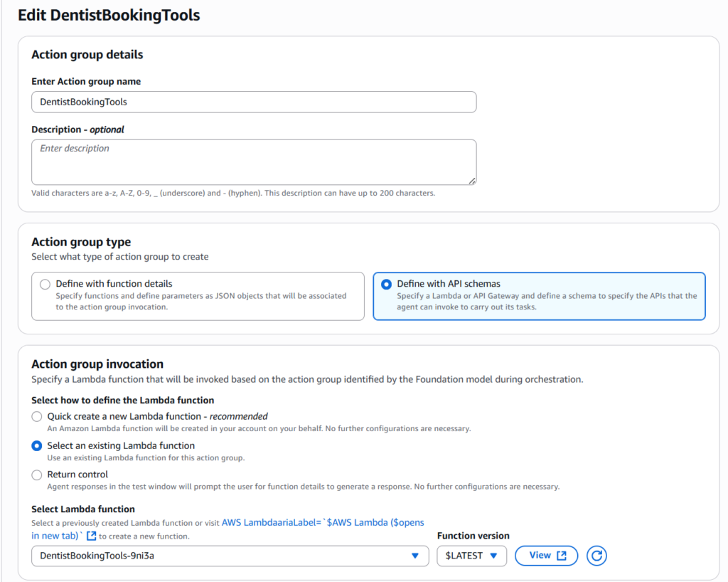Click the 'Define with function details' description text
Image resolution: width=728 pixels, height=582 pixels.
click(x=200, y=301)
